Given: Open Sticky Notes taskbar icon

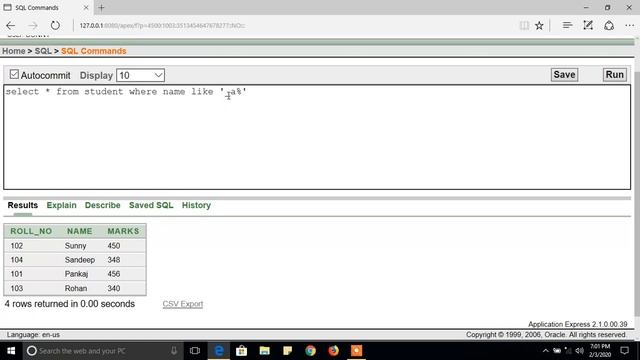Looking at the screenshot, I should [x=287, y=351].
